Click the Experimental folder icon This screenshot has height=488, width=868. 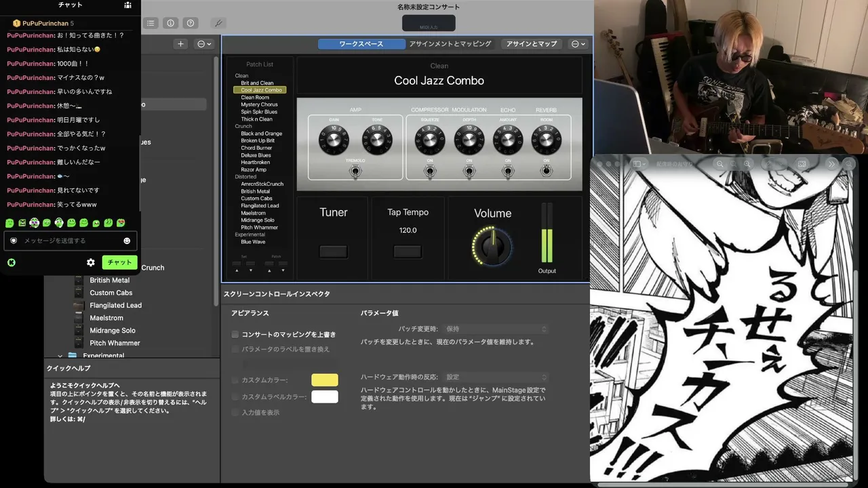tap(73, 356)
